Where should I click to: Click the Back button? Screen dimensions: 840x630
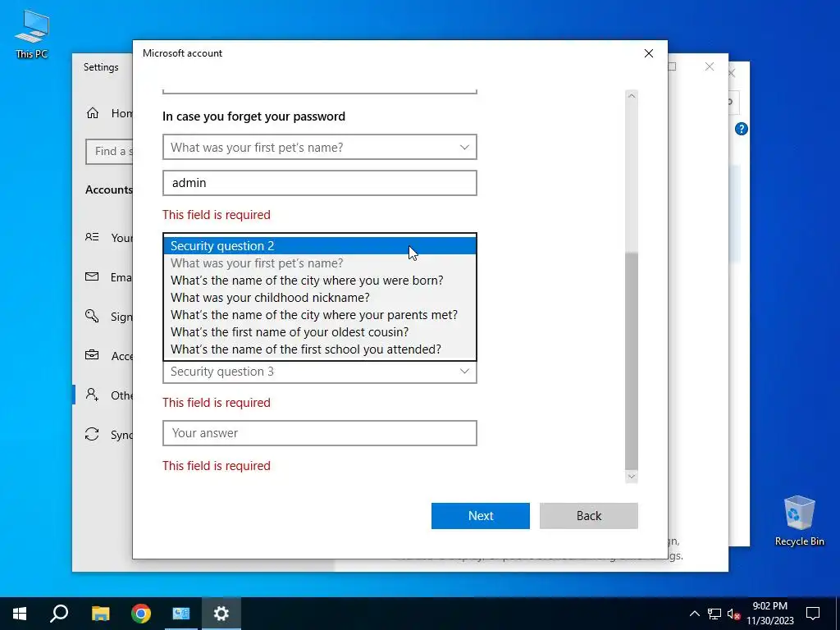click(x=589, y=515)
